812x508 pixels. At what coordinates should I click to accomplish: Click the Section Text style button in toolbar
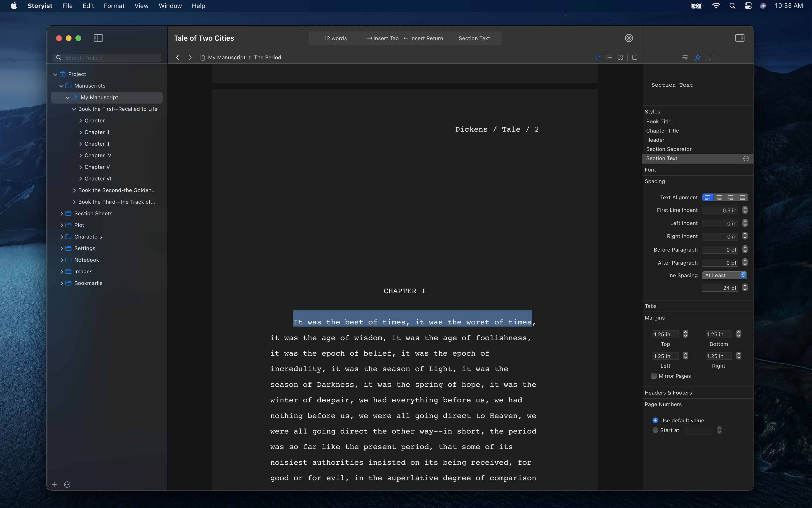[474, 38]
